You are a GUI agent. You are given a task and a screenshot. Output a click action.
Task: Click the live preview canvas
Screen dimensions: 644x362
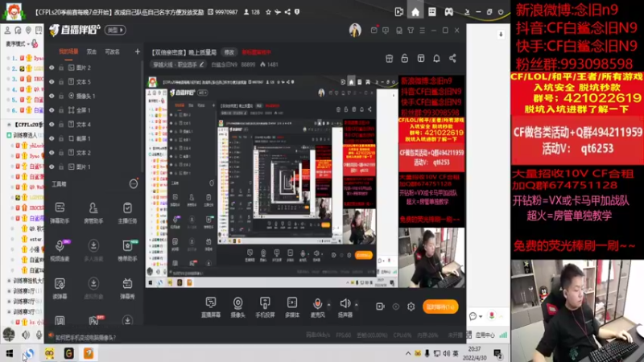(x=306, y=182)
